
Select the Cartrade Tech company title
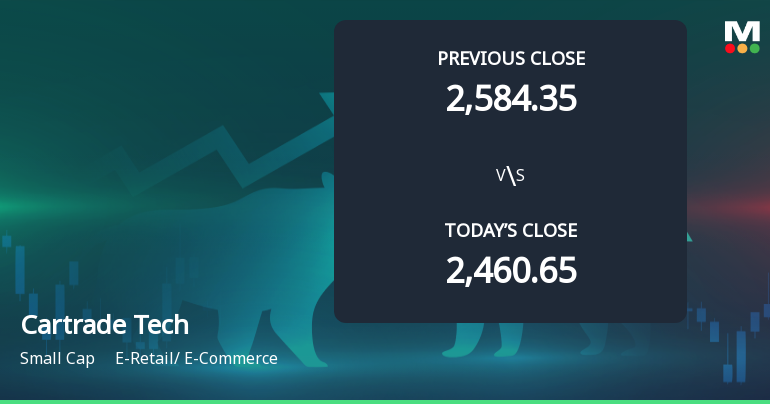pos(104,325)
